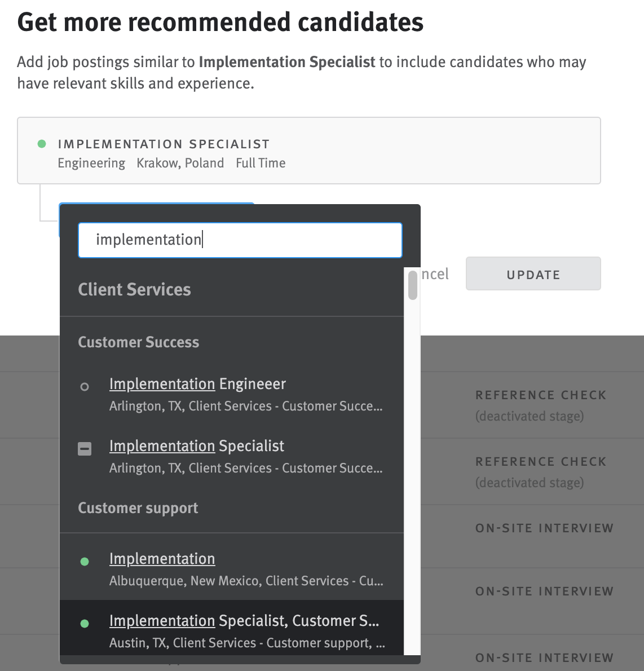Viewport: 644px width, 671px height.
Task: Click the green dot beside the Austin Implementation Specialist posting
Action: pyautogui.click(x=85, y=623)
